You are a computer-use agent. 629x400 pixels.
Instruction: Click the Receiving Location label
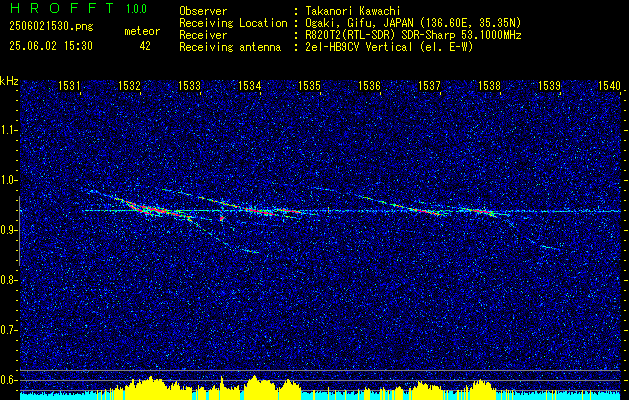click(x=233, y=23)
